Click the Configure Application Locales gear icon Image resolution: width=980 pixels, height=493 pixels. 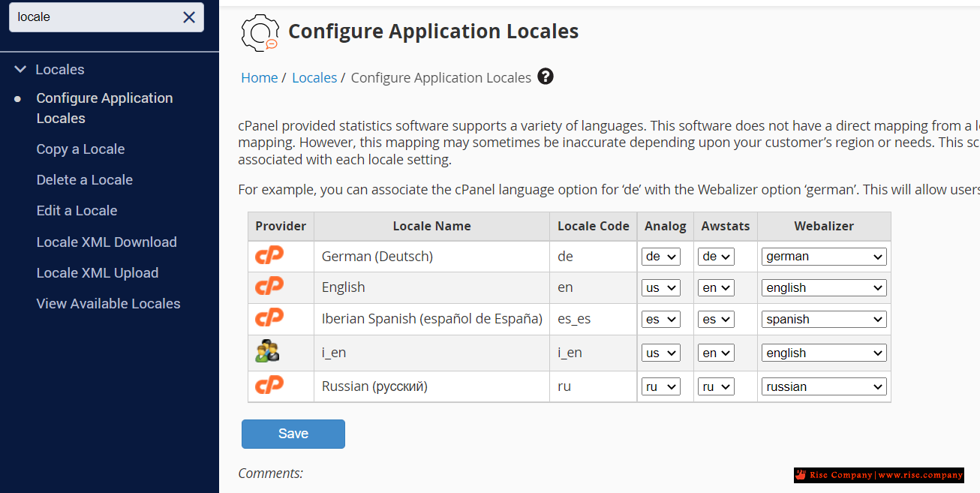tap(260, 32)
